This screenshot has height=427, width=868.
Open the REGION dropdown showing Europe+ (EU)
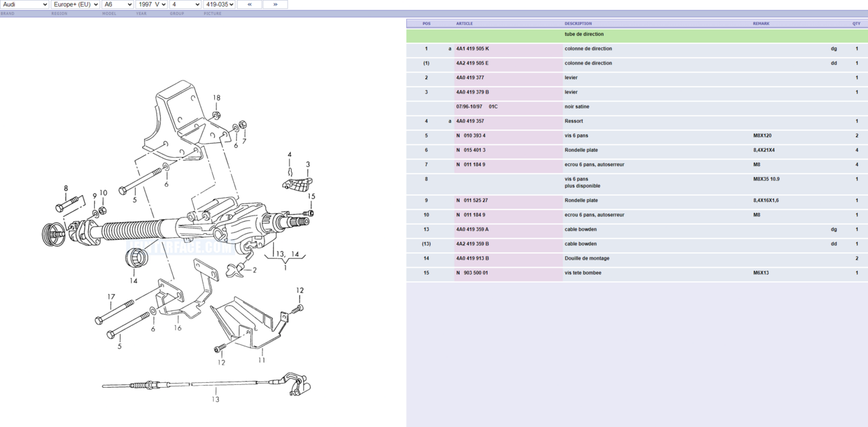pos(75,4)
